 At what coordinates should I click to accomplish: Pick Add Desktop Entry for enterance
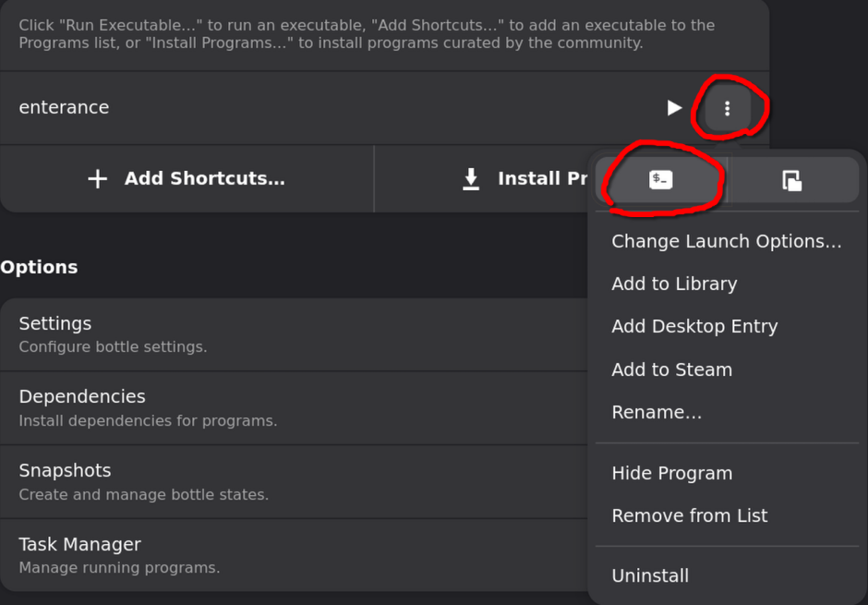694,326
